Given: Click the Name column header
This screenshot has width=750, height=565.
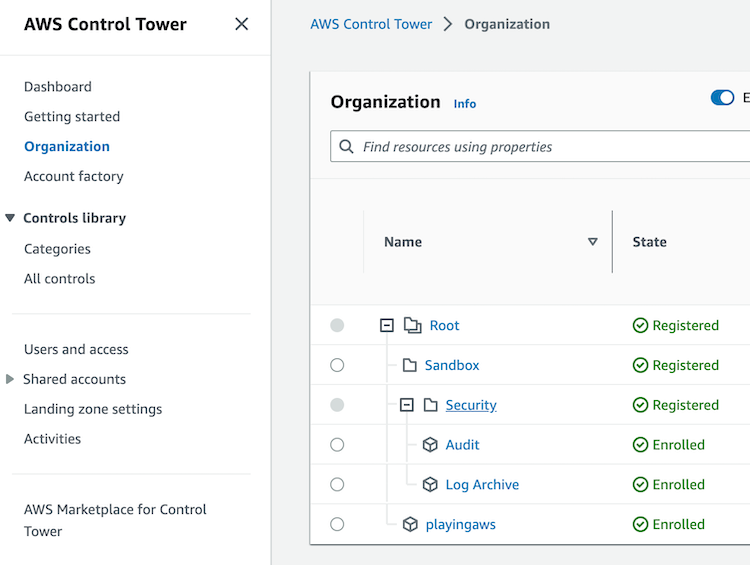Looking at the screenshot, I should coord(403,242).
